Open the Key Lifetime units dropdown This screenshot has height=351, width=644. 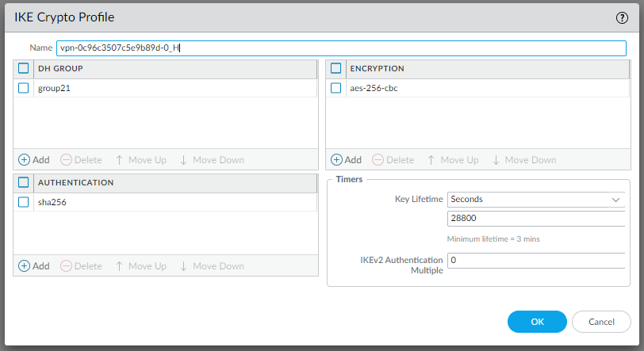coord(536,199)
